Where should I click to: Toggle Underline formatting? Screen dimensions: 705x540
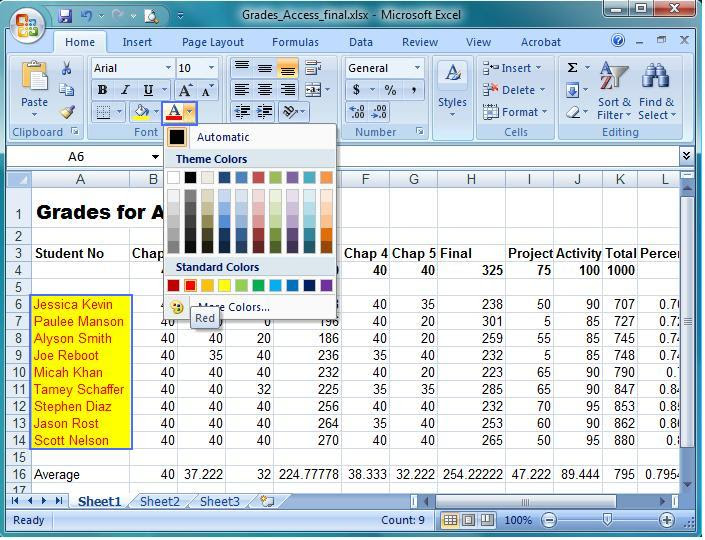click(x=148, y=90)
